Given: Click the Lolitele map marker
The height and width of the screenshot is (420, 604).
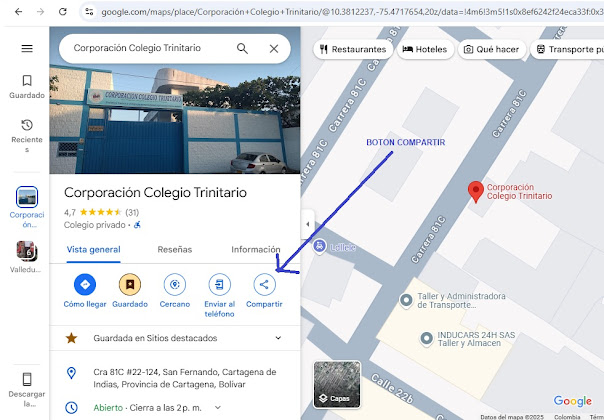Looking at the screenshot, I should click(319, 246).
